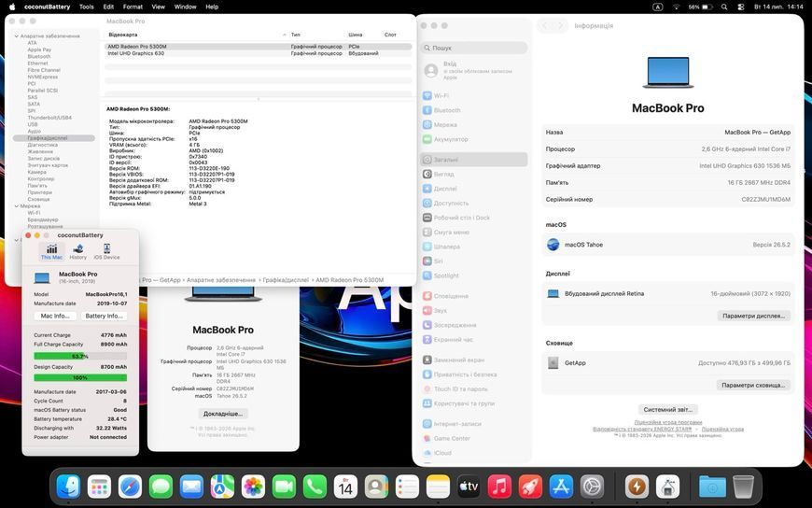Select NVMExpress in the hardware tree

[x=42, y=77]
